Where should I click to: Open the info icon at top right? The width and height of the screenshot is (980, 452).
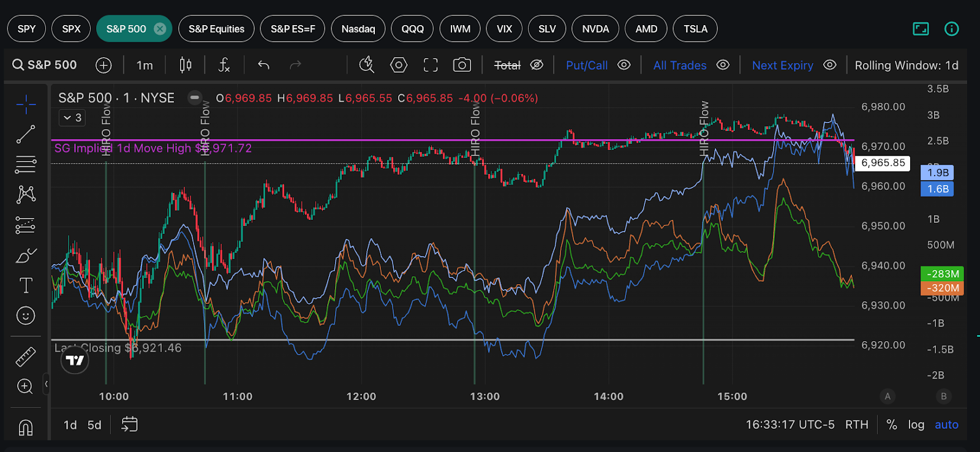pos(951,29)
